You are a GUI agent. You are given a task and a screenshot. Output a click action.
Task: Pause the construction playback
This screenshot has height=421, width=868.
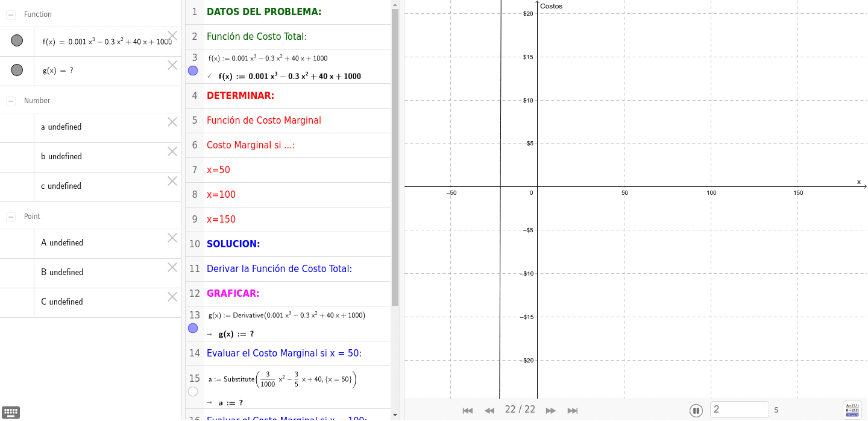pos(696,411)
